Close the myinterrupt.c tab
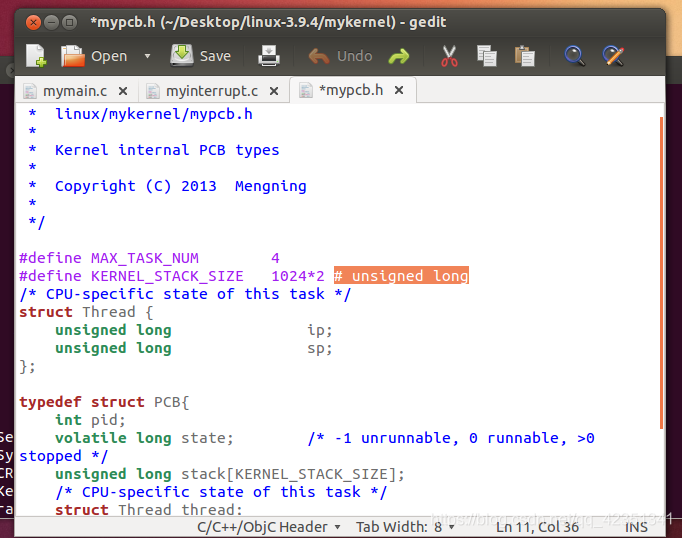 click(274, 91)
